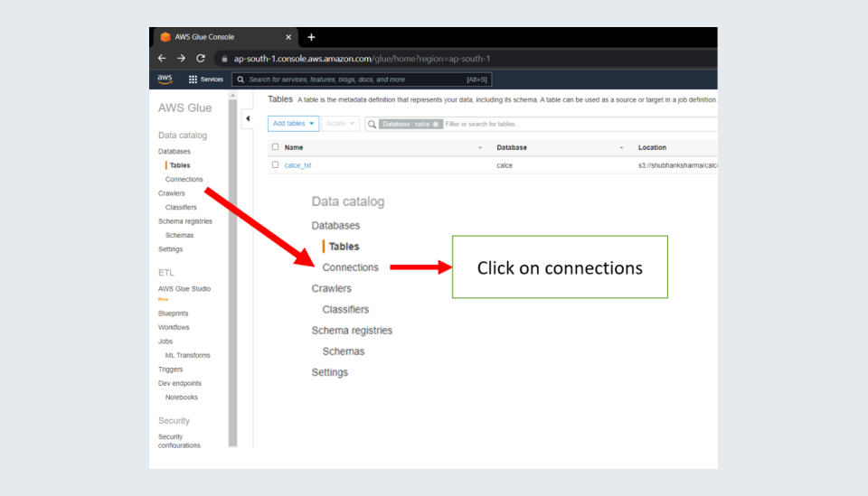
Task: Collapse the sidebar with the arrow handle
Action: (x=248, y=118)
